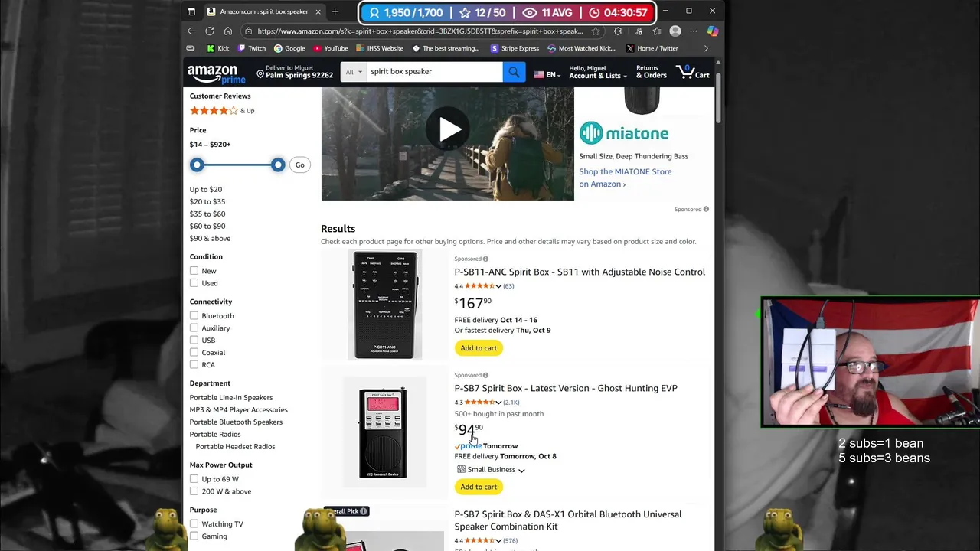Change delivery location Palm Springs 92262
The image size is (980, 551).
[x=295, y=72]
